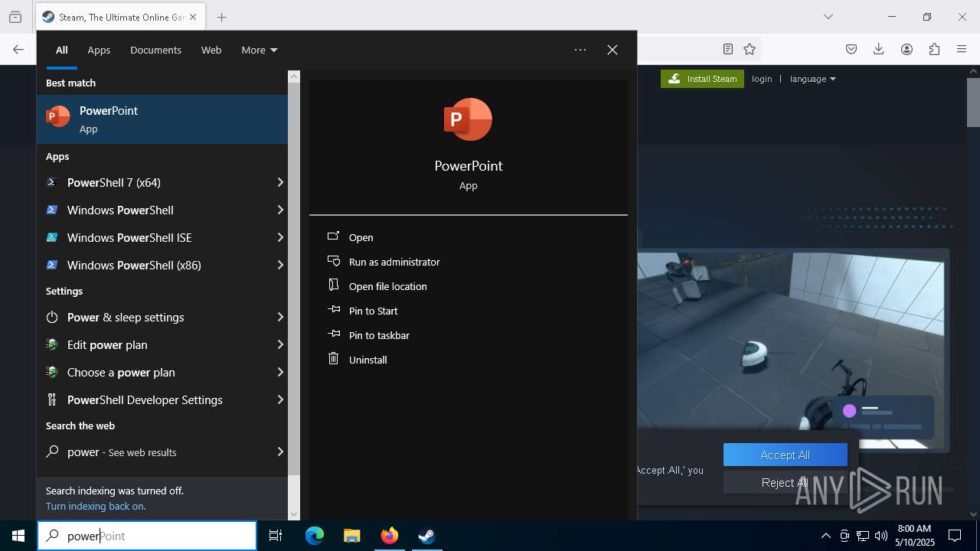Open search options ellipsis menu

click(580, 50)
